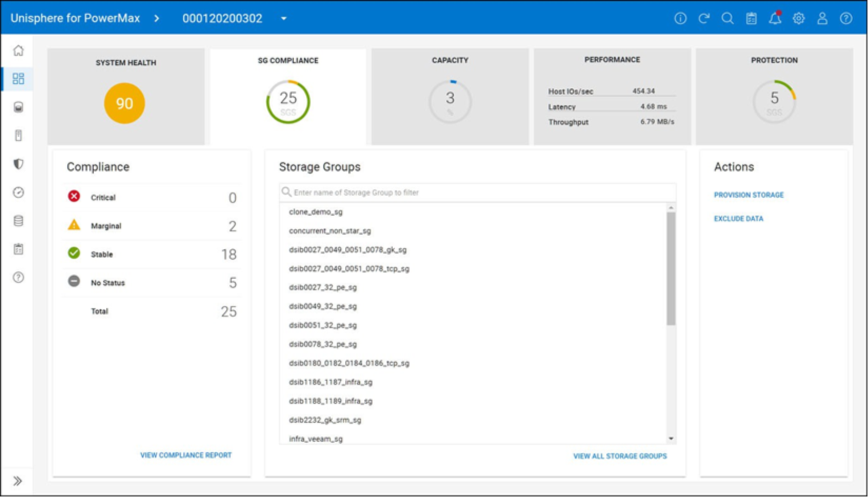Click the information icon in header
Screen dimensions: 868x497
click(x=681, y=18)
